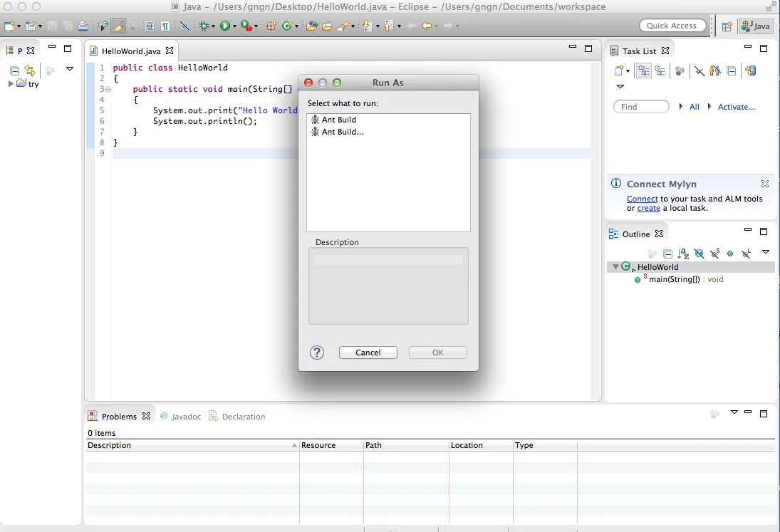780x532 pixels.
Task: Open the Run dropdown arrow
Action: click(x=234, y=26)
